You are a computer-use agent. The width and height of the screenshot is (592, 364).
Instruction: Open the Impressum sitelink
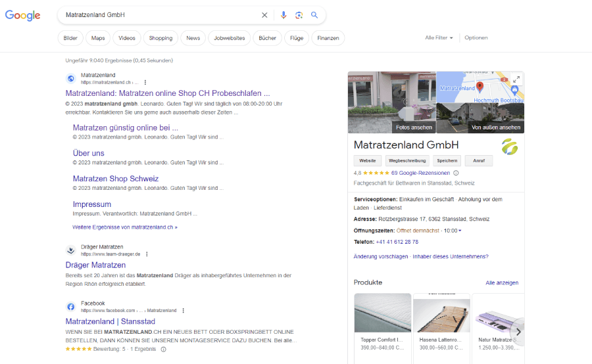click(x=91, y=204)
